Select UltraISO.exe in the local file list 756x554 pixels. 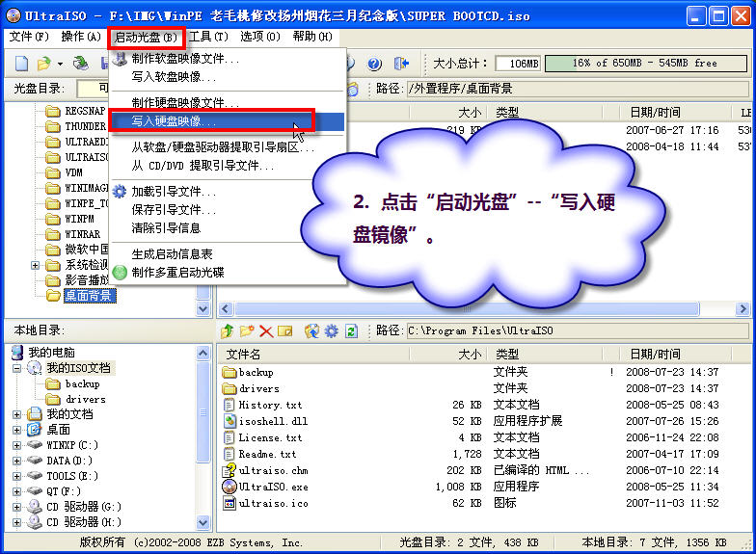coord(273,487)
